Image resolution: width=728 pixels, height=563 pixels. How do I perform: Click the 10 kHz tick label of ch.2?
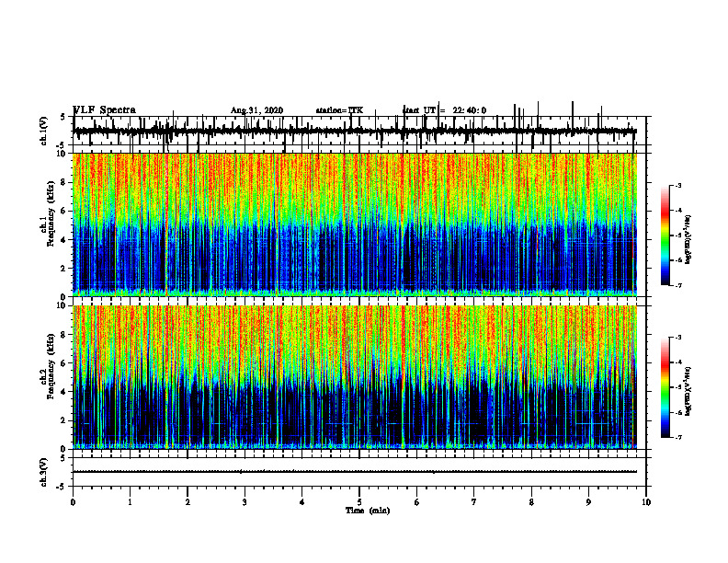[x=63, y=306]
